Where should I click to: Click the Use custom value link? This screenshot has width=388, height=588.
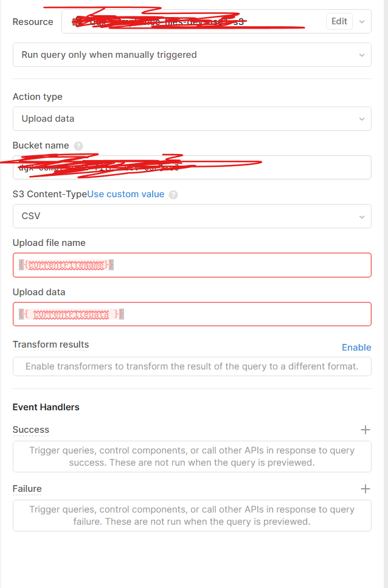pyautogui.click(x=126, y=194)
